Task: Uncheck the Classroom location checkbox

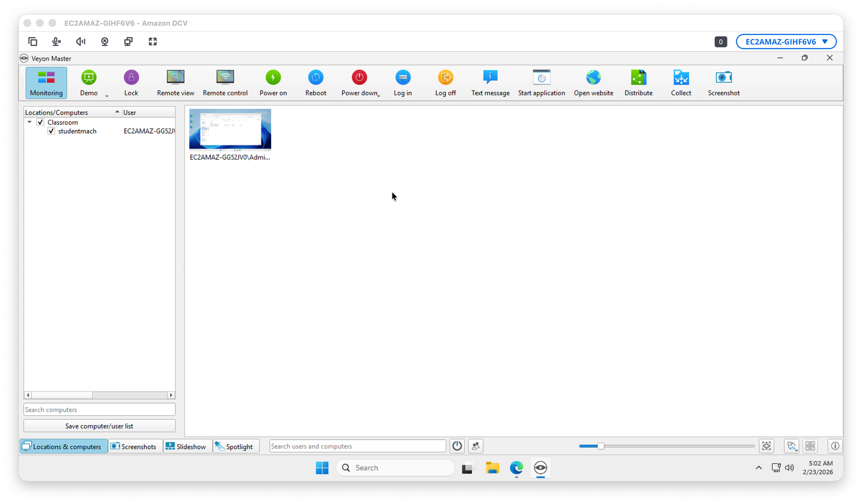Action: (x=41, y=122)
